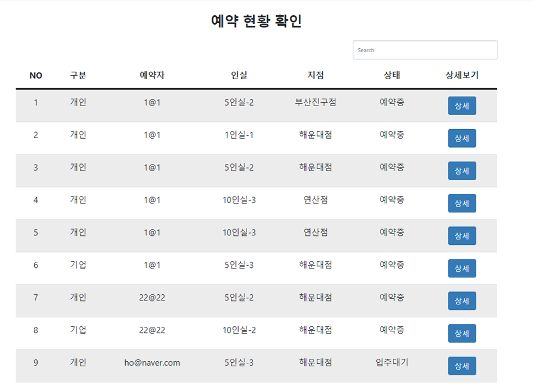The width and height of the screenshot is (534, 392).
Task: Click 연산점 in row 5
Action: (x=316, y=233)
